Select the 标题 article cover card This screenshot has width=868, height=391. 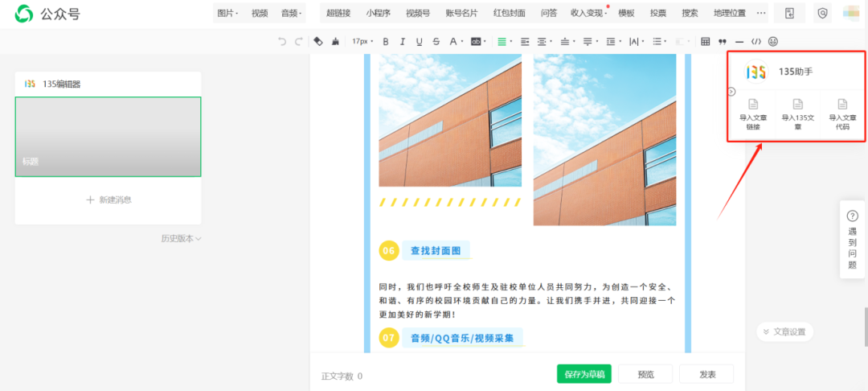pyautogui.click(x=108, y=137)
